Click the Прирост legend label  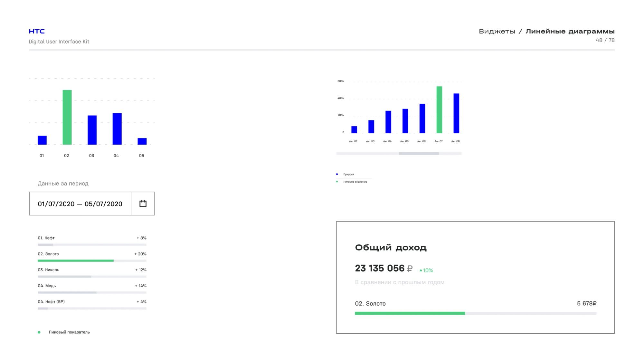click(349, 174)
